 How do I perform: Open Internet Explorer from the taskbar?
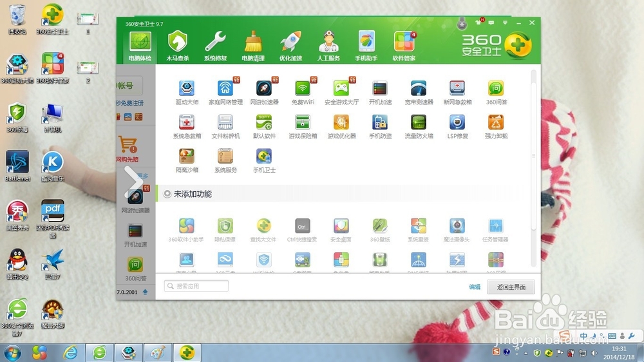point(71,352)
